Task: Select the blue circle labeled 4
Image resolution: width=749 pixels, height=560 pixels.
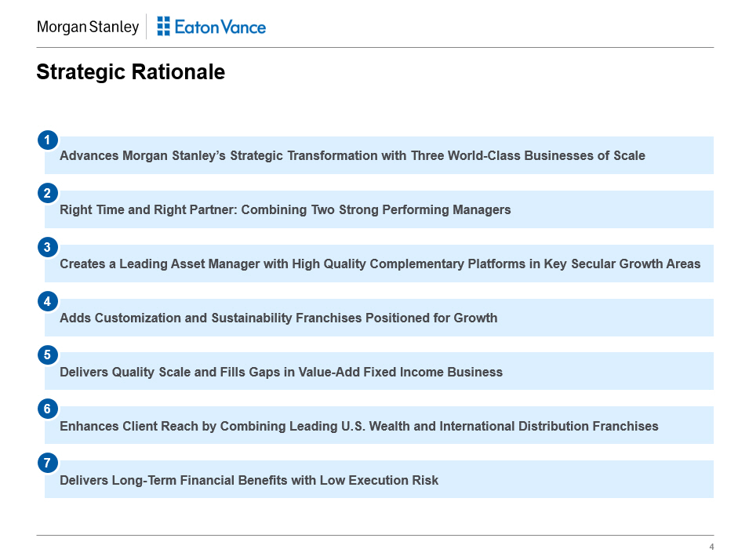Action: pyautogui.click(x=47, y=301)
